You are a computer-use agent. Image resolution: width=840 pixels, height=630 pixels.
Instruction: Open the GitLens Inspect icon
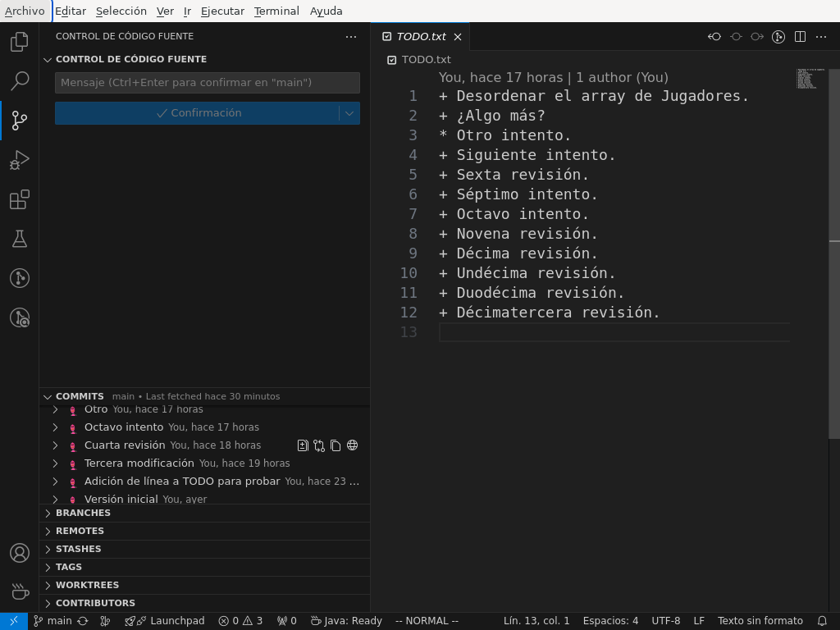[x=20, y=317]
